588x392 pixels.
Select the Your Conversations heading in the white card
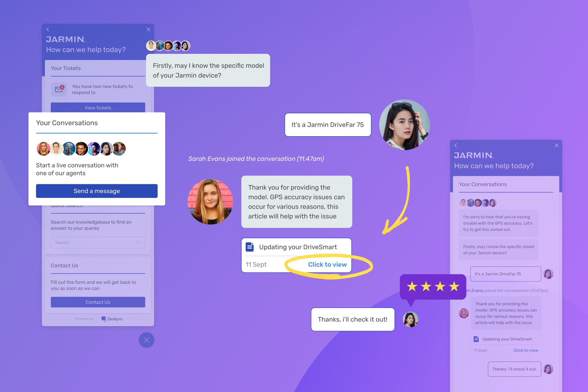[67, 123]
